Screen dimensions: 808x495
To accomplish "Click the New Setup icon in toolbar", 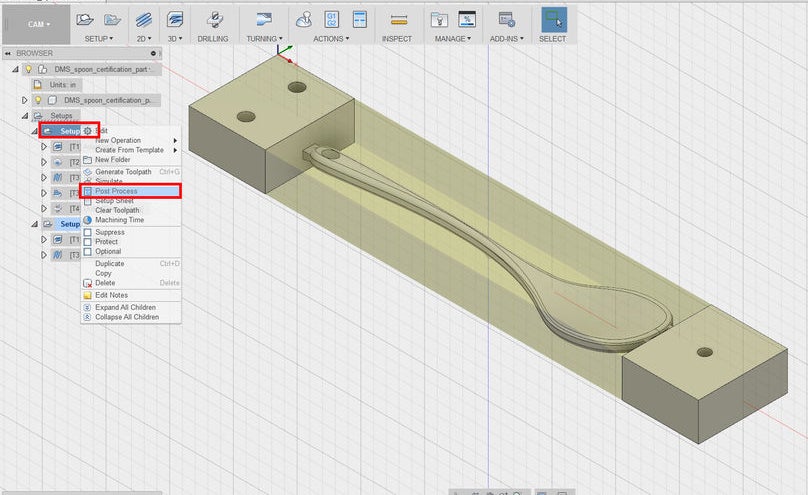I will pyautogui.click(x=85, y=20).
